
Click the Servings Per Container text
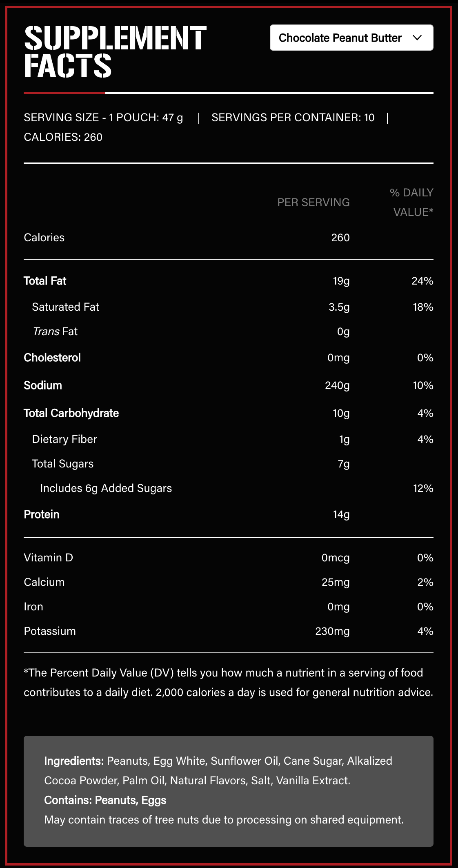(x=293, y=118)
